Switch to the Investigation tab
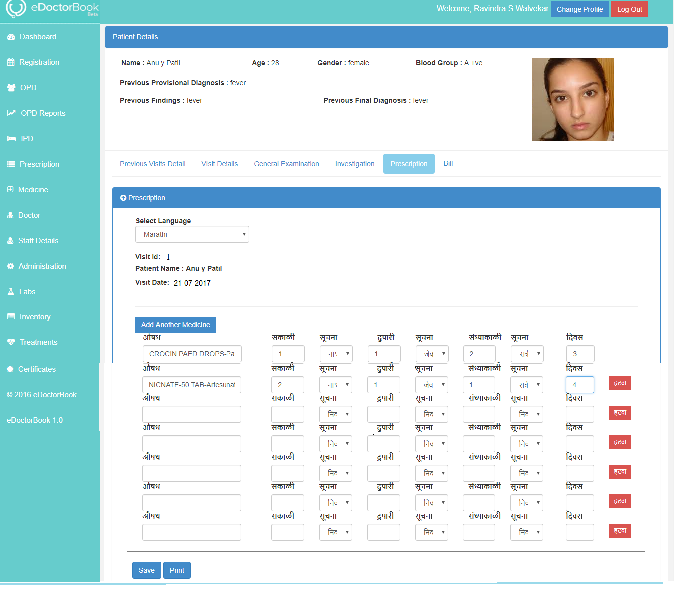 pos(354,164)
